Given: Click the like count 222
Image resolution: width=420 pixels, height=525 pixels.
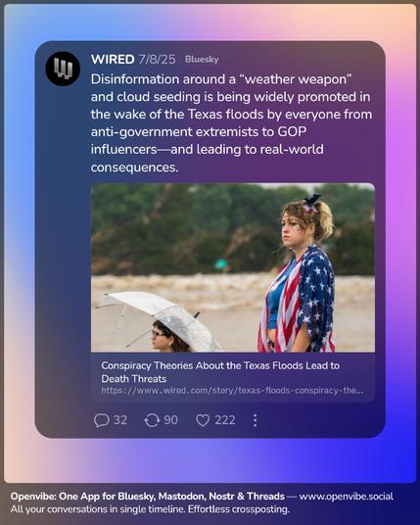Looking at the screenshot, I should pos(225,420).
